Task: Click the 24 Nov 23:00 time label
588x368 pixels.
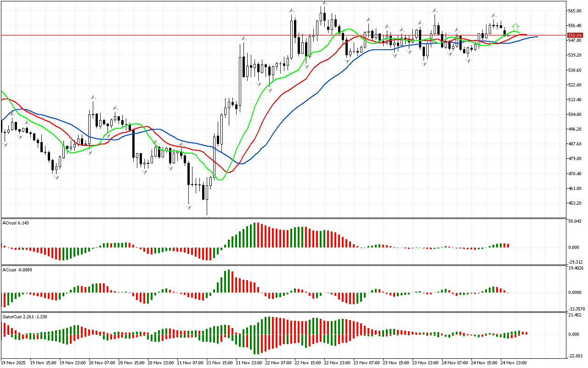Action: (x=514, y=363)
